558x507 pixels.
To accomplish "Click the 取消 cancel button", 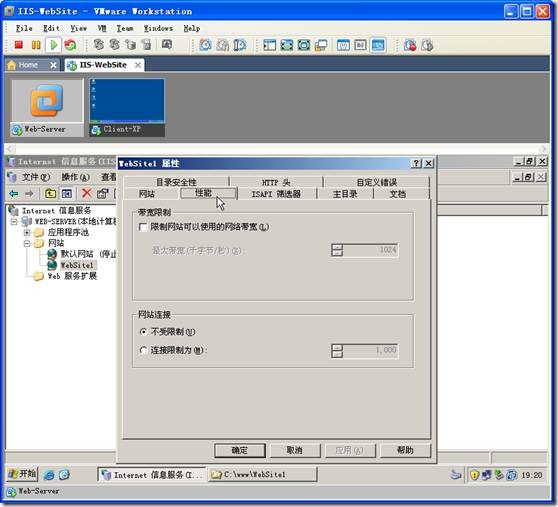I will pos(295,450).
